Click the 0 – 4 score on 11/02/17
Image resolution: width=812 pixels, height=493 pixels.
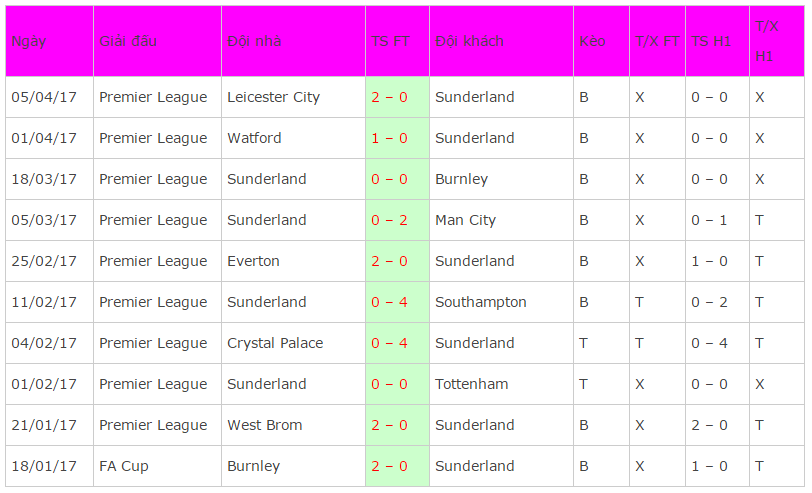389,302
